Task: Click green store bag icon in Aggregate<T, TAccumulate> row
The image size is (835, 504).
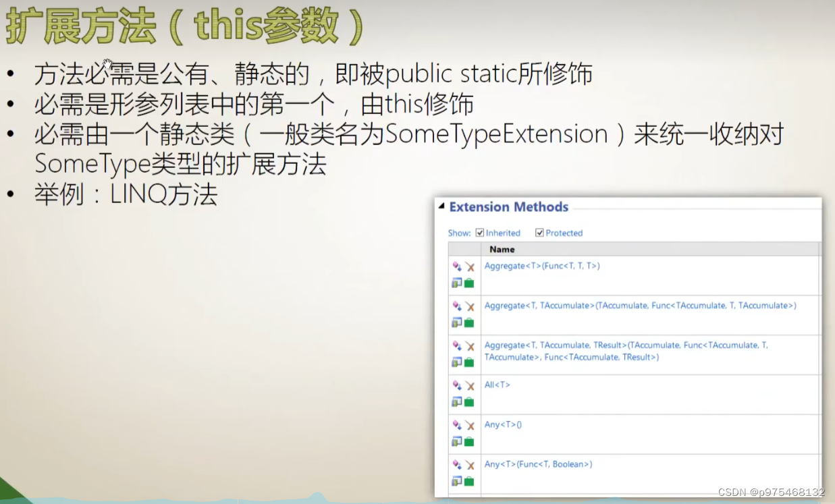Action: (x=469, y=323)
